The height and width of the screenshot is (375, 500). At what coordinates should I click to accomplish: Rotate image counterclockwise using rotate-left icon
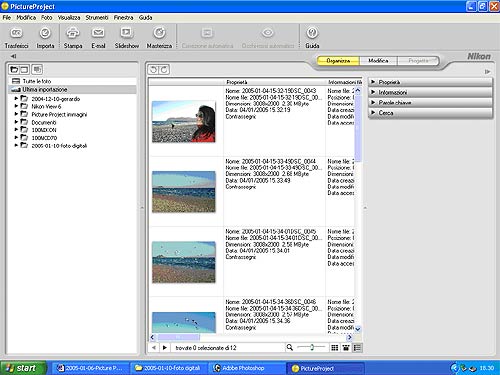click(x=153, y=70)
